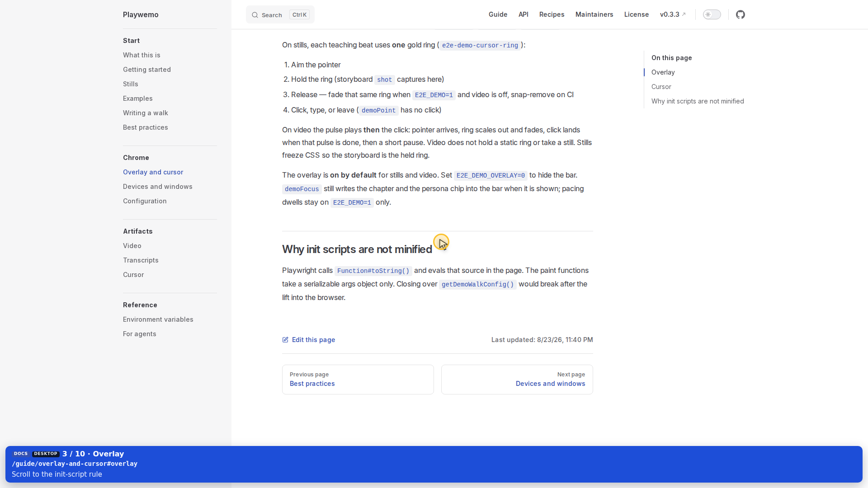Click the demoPoint code text
This screenshot has width=868, height=488.
[x=378, y=110]
